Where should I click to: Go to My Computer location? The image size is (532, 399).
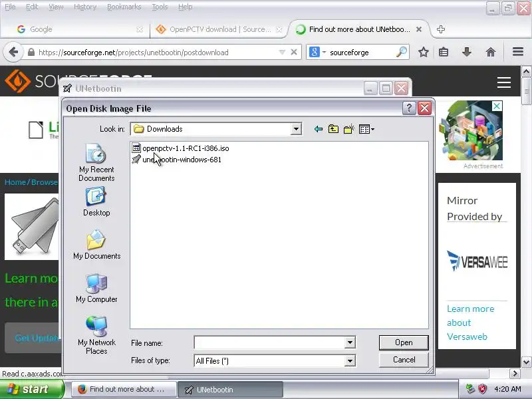point(96,289)
